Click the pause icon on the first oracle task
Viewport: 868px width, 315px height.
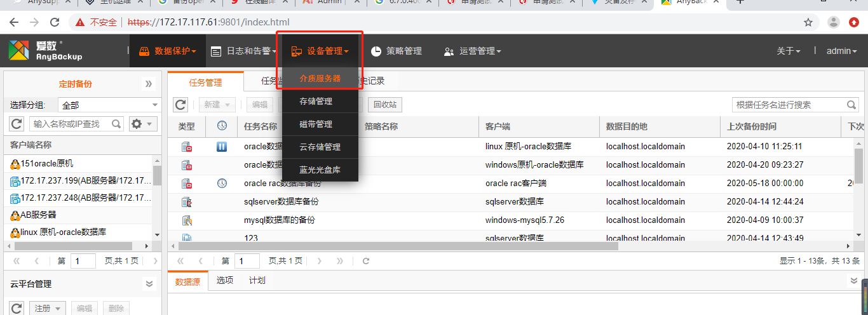222,147
